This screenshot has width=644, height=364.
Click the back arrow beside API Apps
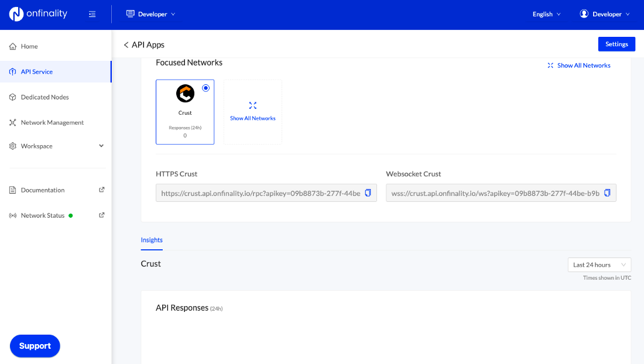(x=126, y=44)
